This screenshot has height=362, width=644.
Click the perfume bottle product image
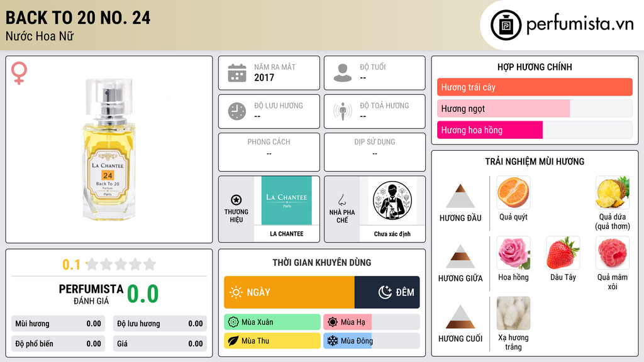[109, 150]
